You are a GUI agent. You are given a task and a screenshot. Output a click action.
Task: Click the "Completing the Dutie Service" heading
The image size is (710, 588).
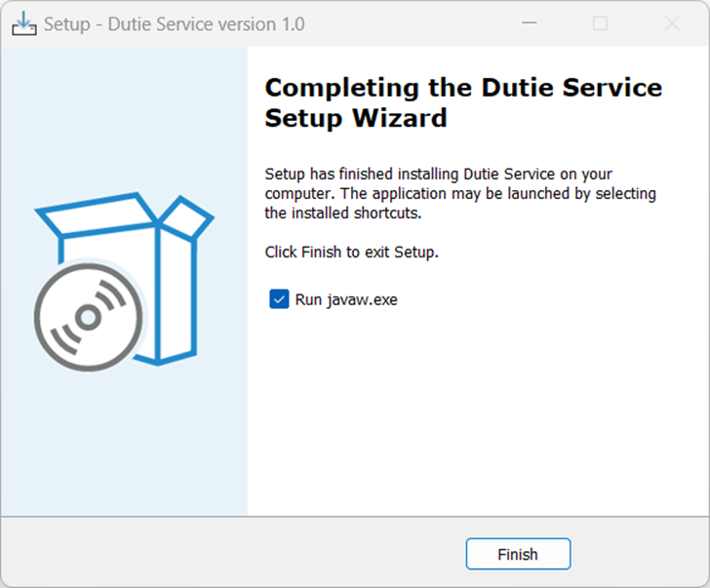[463, 88]
